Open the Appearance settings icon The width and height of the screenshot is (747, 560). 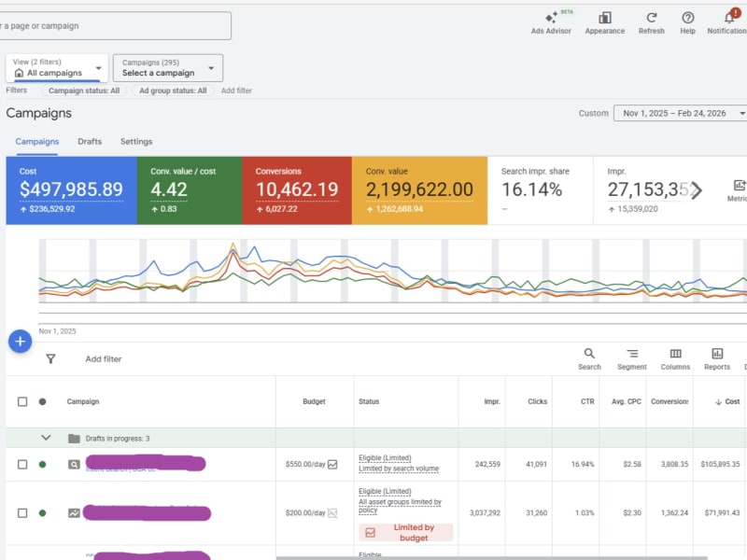tap(605, 18)
